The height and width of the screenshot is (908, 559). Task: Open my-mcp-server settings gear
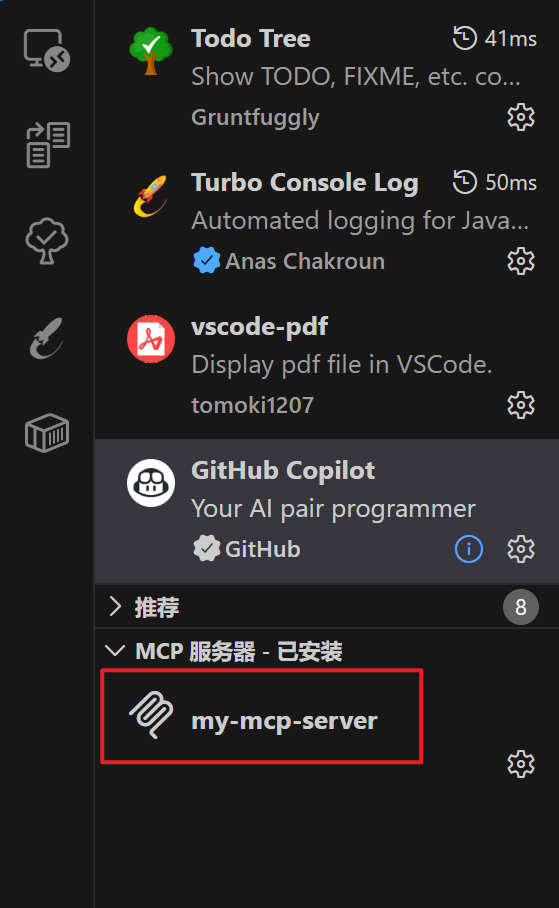pyautogui.click(x=521, y=764)
